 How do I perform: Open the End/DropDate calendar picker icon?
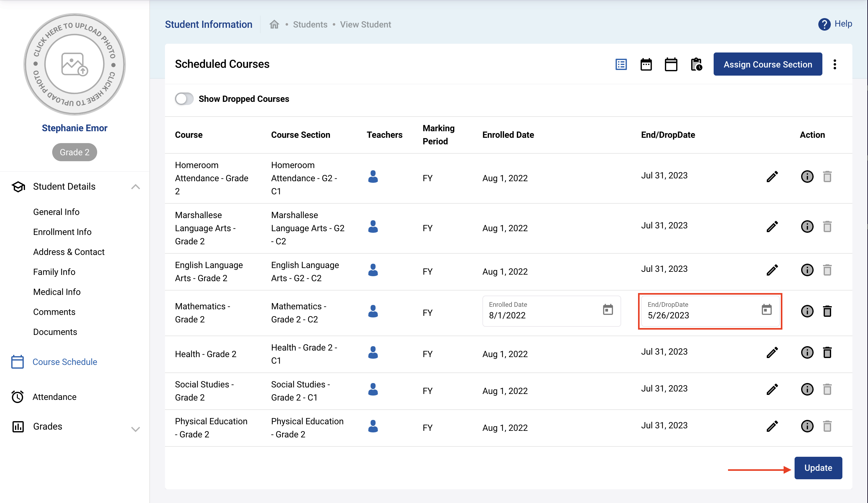(x=766, y=309)
